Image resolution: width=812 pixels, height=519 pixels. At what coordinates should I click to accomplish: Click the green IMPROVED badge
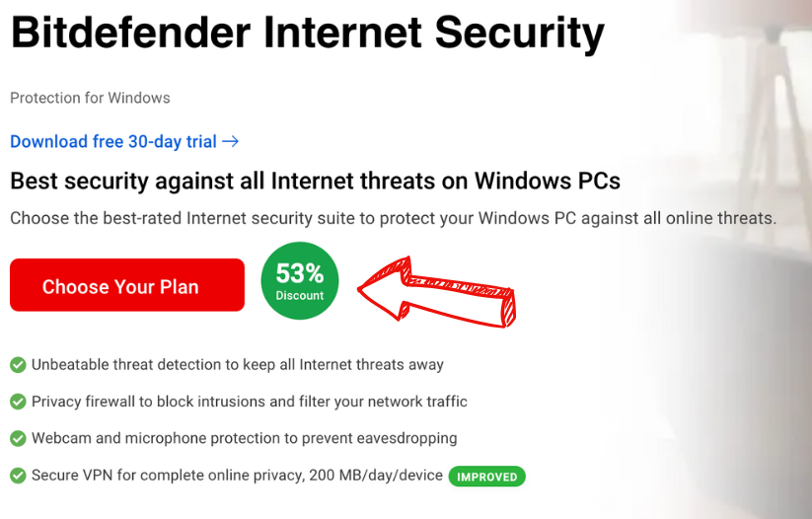[486, 477]
